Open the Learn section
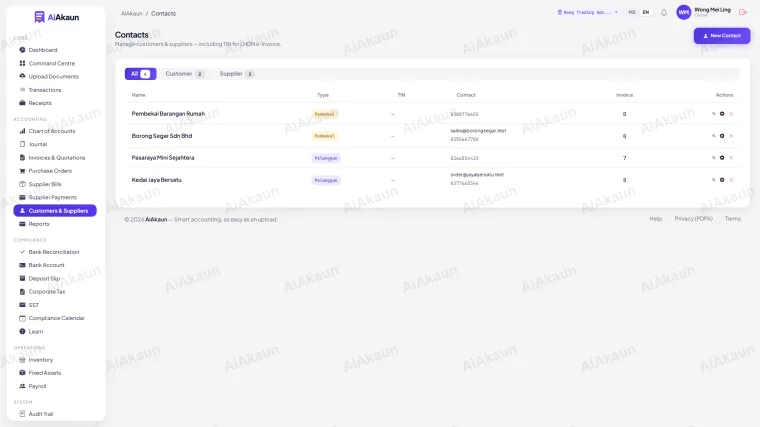The height and width of the screenshot is (427, 760). [x=35, y=332]
